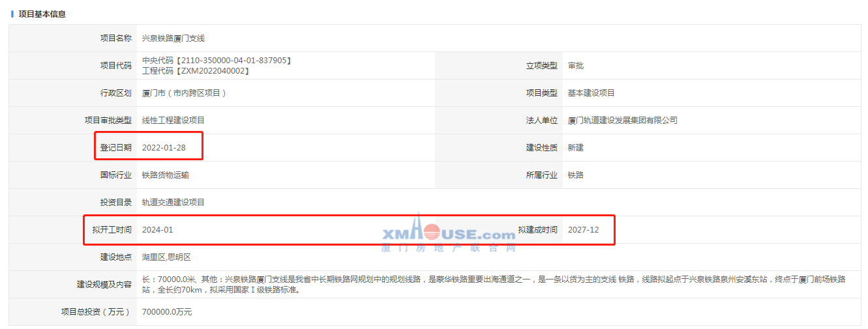
Task: Click the blue marker beside 项目基本信息
Action: tap(12, 14)
